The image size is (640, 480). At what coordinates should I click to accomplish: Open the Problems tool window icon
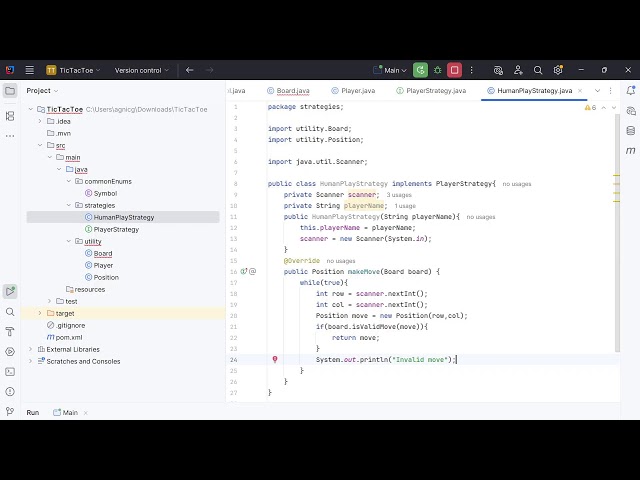pos(10,392)
